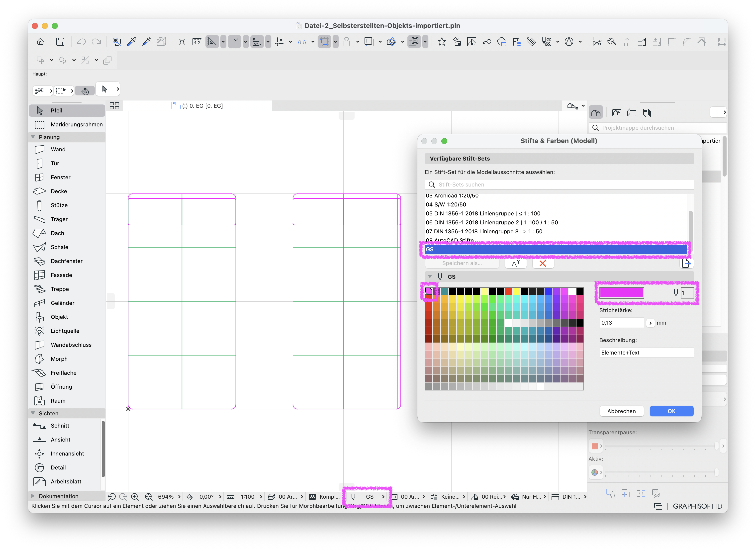Screen dimensions: 756x550
Task: Switch Navigator to Projektmappe house tab
Action: pos(596,113)
